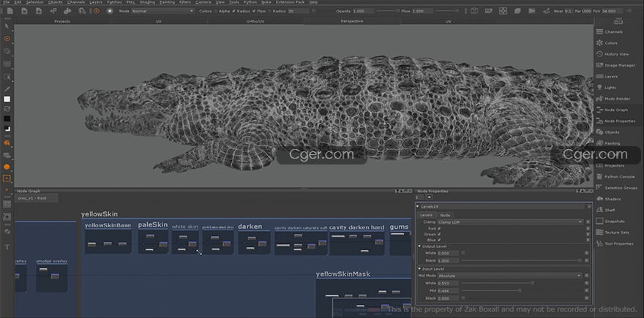The height and width of the screenshot is (318, 644).
Task: Toggle the Green channel checkbox
Action: pyautogui.click(x=440, y=234)
